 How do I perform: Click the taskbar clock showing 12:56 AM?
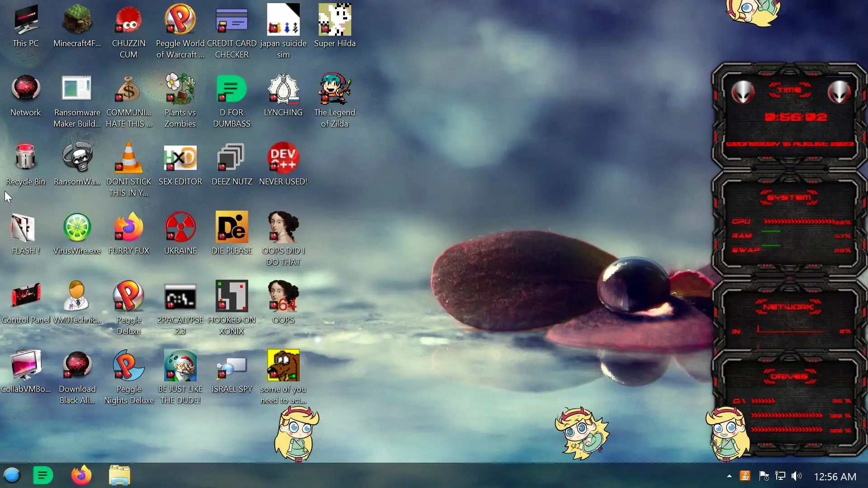coord(835,476)
